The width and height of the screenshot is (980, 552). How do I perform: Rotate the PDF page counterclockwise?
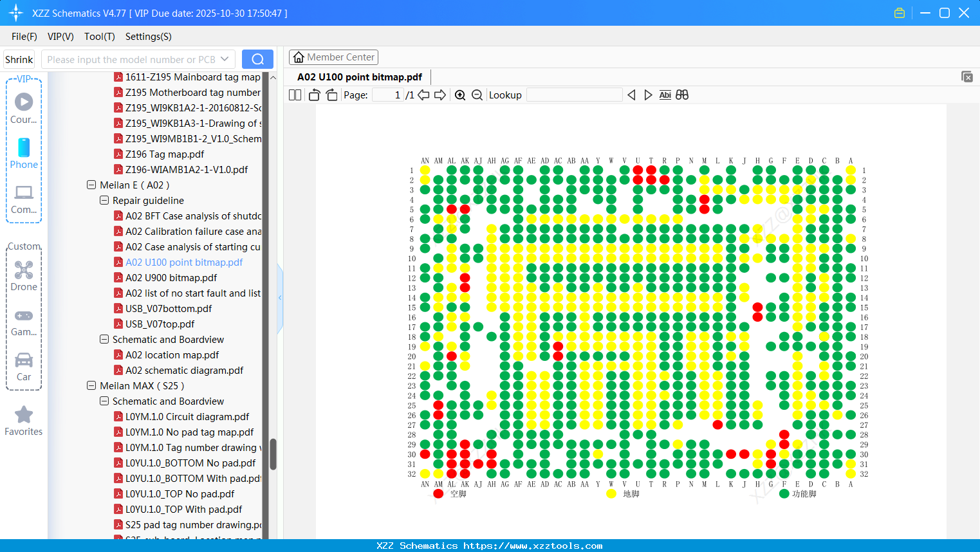[314, 95]
